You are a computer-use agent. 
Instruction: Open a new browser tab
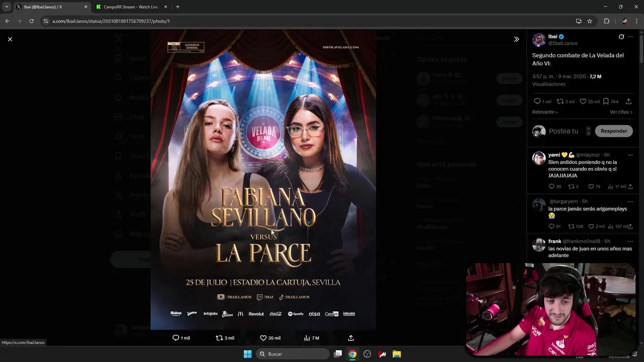coord(178,7)
